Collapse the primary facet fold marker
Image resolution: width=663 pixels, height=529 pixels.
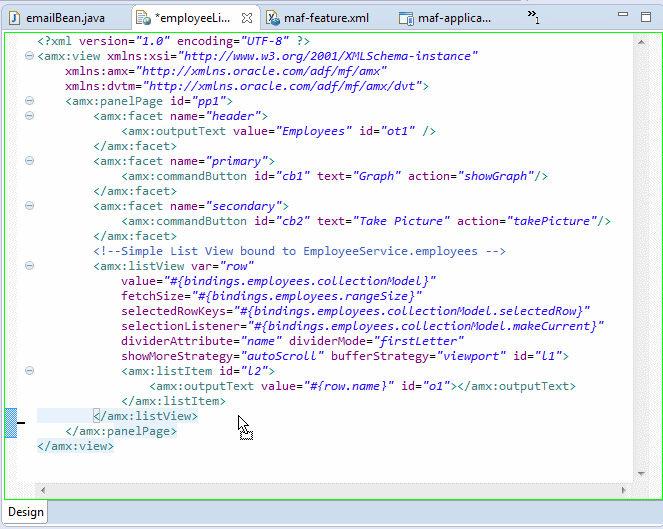pyautogui.click(x=29, y=161)
